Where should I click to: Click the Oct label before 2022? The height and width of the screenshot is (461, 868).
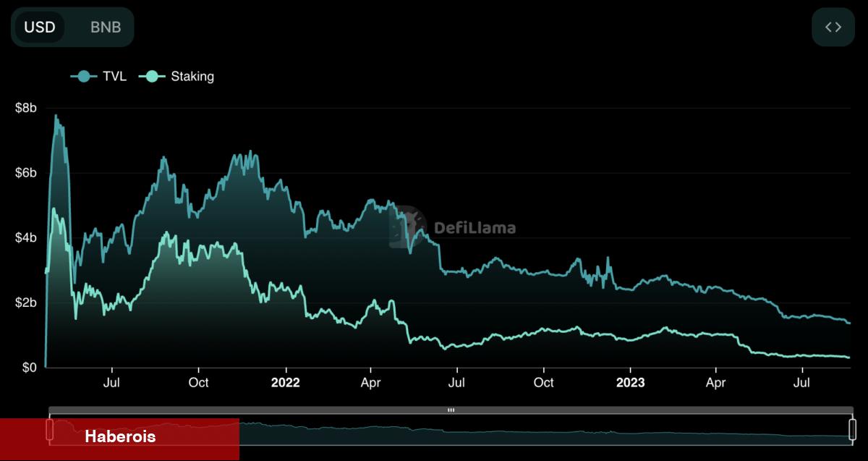click(x=198, y=382)
